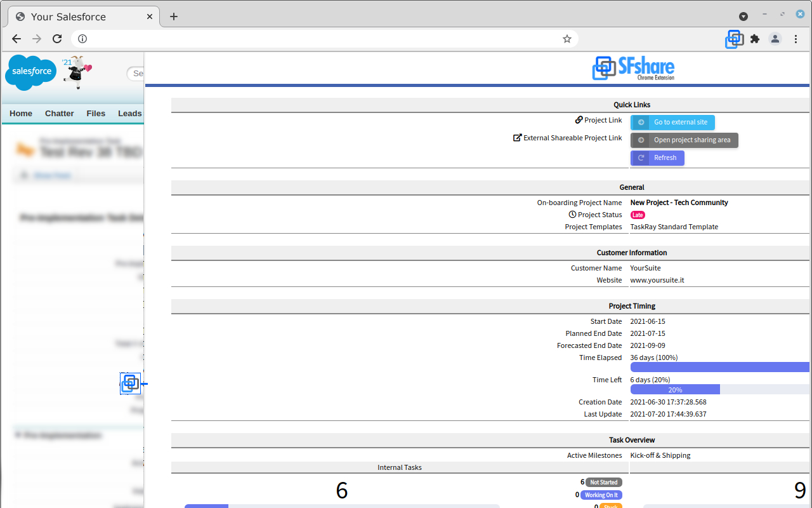Viewport: 812px width, 508px height.
Task: View site information icon in address bar
Action: [x=82, y=39]
